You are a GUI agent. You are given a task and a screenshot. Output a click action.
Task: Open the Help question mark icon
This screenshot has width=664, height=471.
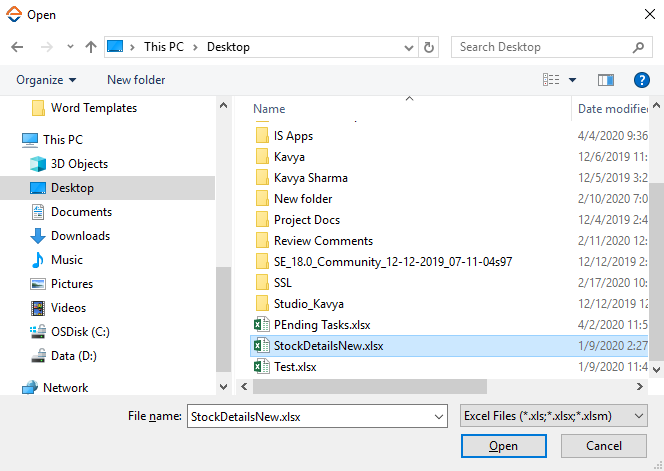[642, 80]
